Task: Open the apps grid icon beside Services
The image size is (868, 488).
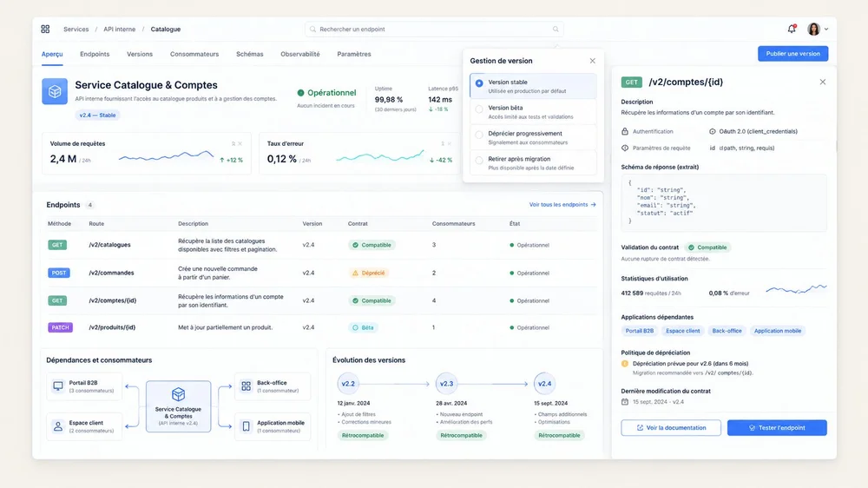Action: click(45, 29)
